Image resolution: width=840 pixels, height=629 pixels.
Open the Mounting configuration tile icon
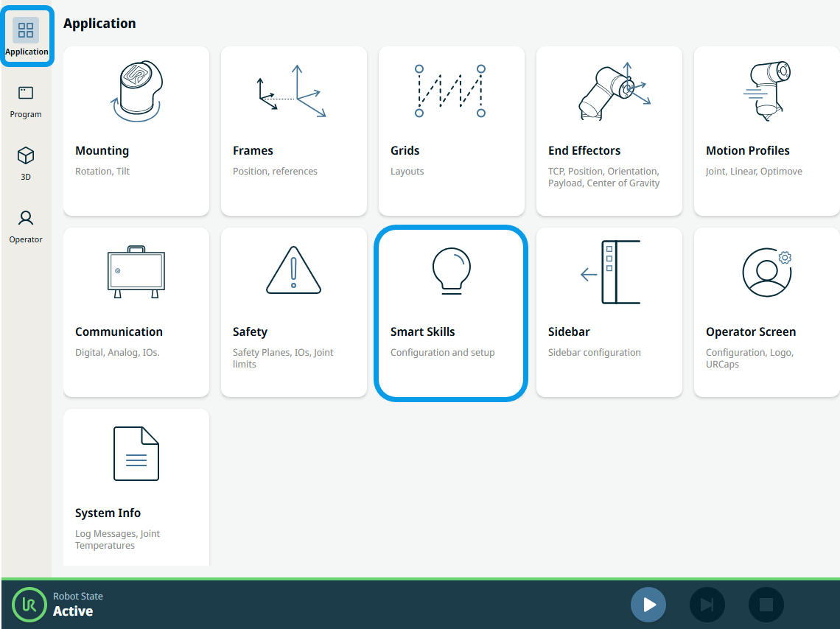point(136,91)
